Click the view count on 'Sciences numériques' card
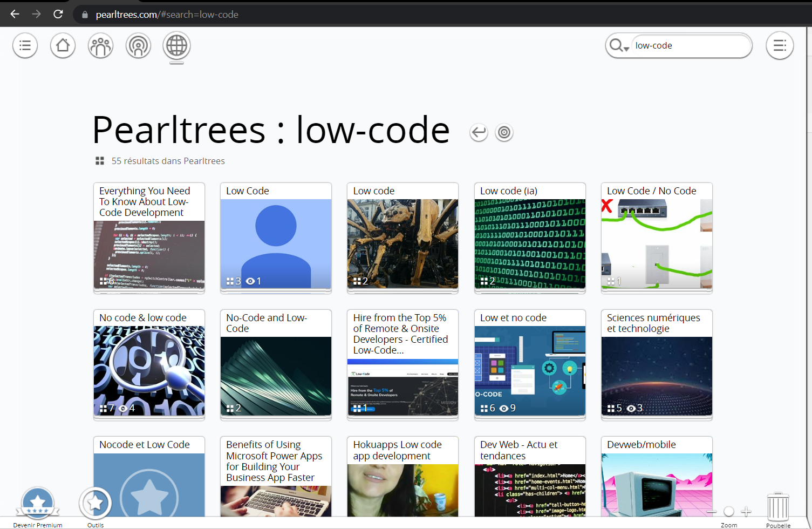This screenshot has width=812, height=529. point(634,408)
